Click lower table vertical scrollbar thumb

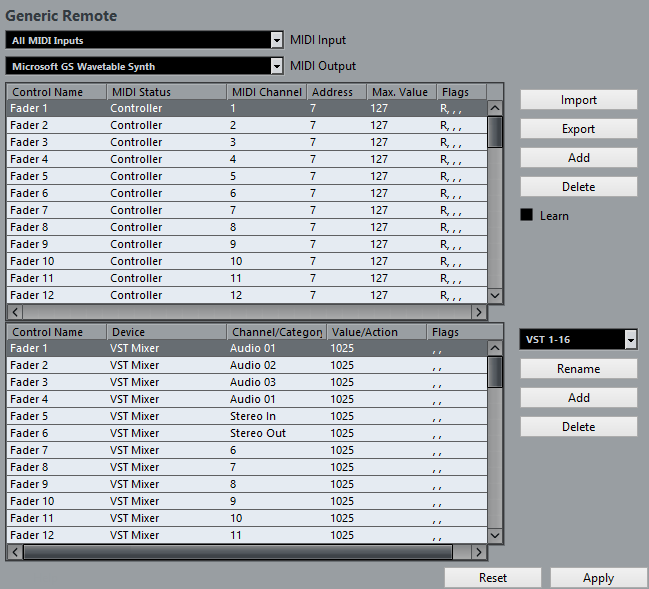pos(495,372)
